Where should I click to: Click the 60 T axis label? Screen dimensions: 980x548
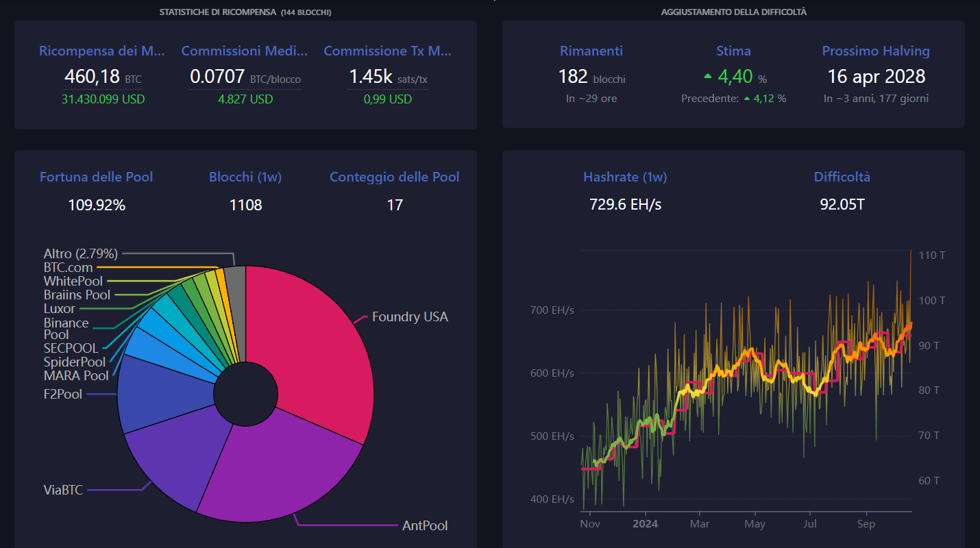point(930,481)
